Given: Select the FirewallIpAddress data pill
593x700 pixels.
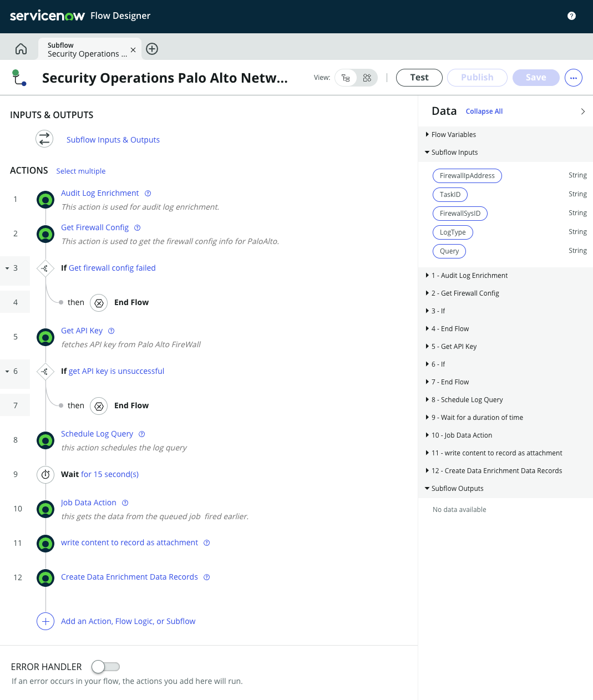Looking at the screenshot, I should [x=467, y=176].
